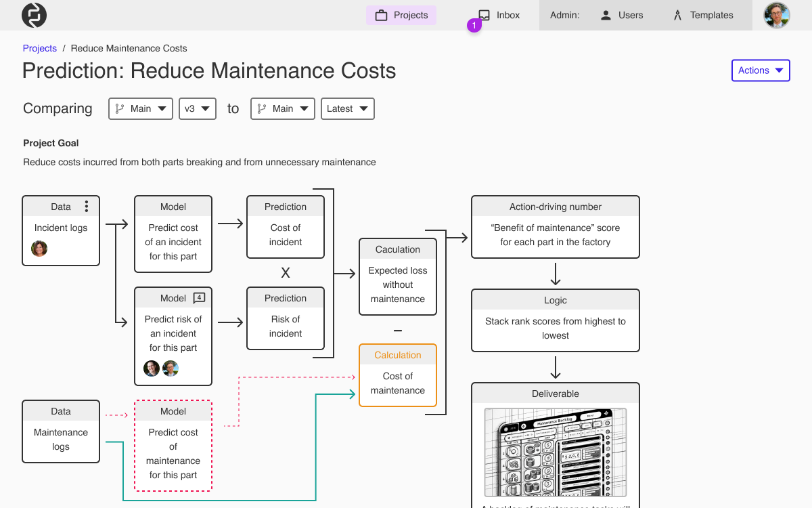Image resolution: width=812 pixels, height=508 pixels.
Task: Open the Latest version dropdown
Action: [x=347, y=108]
